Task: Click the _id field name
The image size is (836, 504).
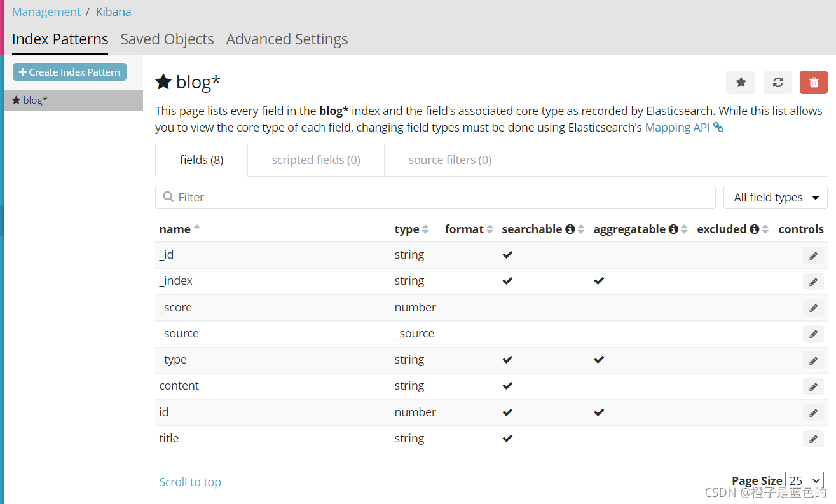Action: pyautogui.click(x=167, y=255)
